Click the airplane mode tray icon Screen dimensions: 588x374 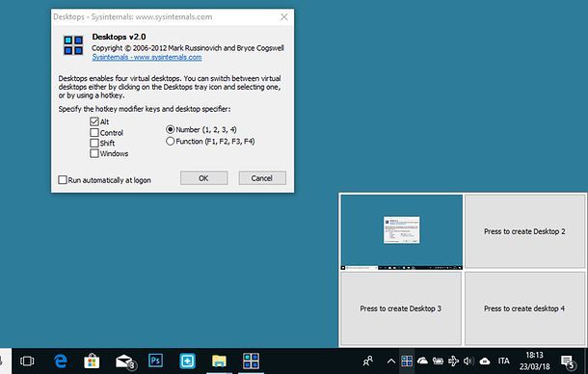pyautogui.click(x=453, y=361)
